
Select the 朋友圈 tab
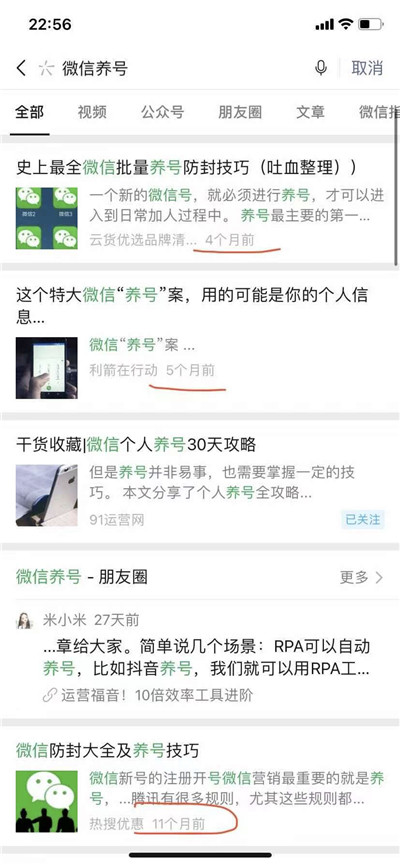240,112
